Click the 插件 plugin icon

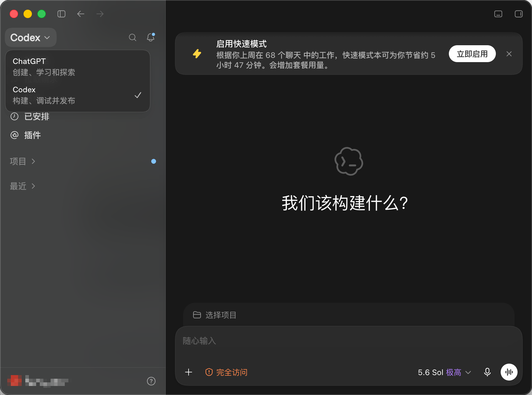pyautogui.click(x=14, y=135)
